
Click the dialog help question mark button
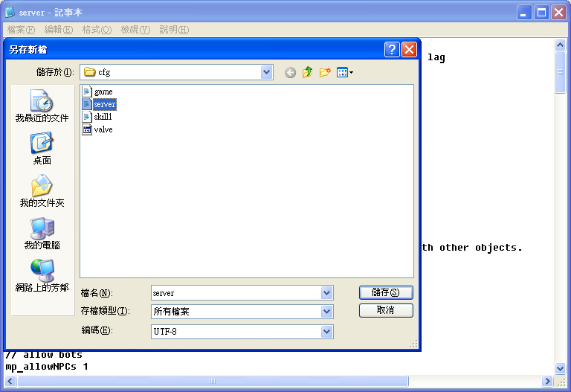pos(392,50)
